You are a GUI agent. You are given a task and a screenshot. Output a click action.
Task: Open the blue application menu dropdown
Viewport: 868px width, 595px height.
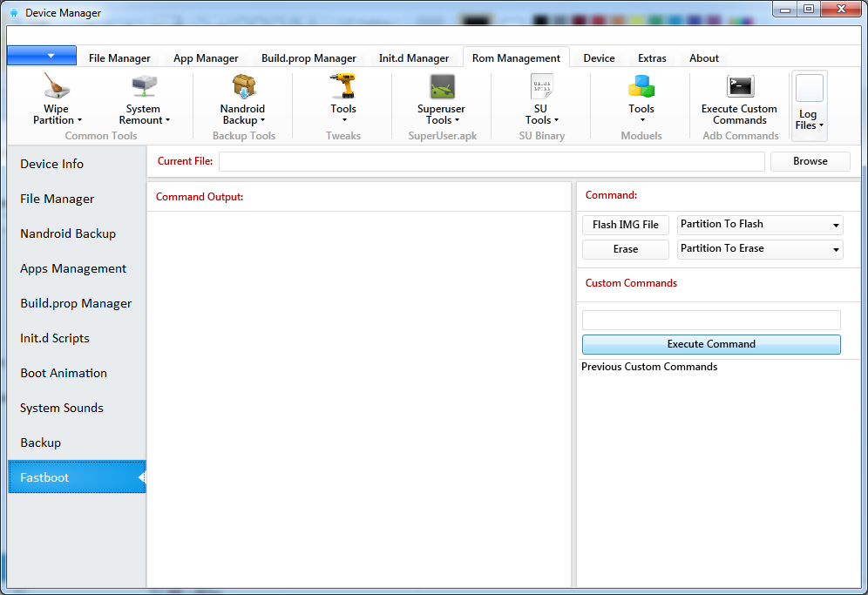pyautogui.click(x=42, y=56)
